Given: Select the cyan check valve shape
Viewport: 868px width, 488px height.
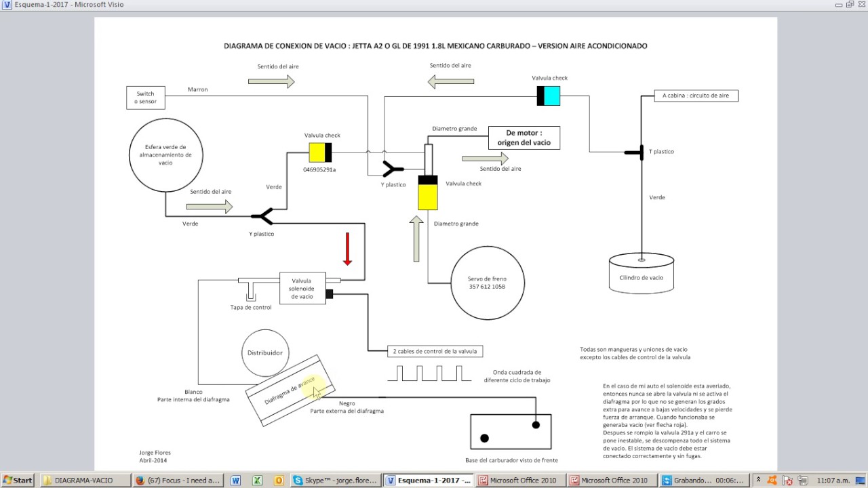Looking at the screenshot, I should tap(549, 96).
